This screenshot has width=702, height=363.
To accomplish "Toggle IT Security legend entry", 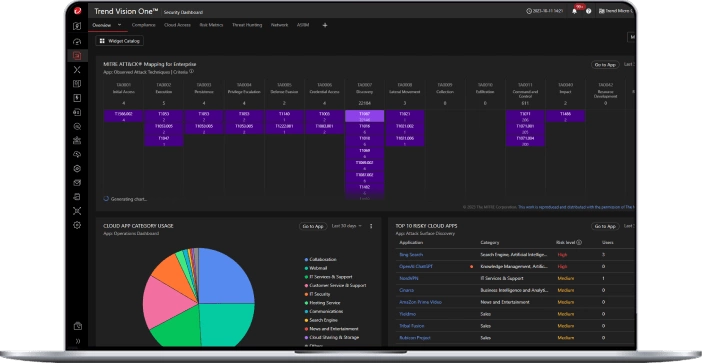I will (x=317, y=295).
